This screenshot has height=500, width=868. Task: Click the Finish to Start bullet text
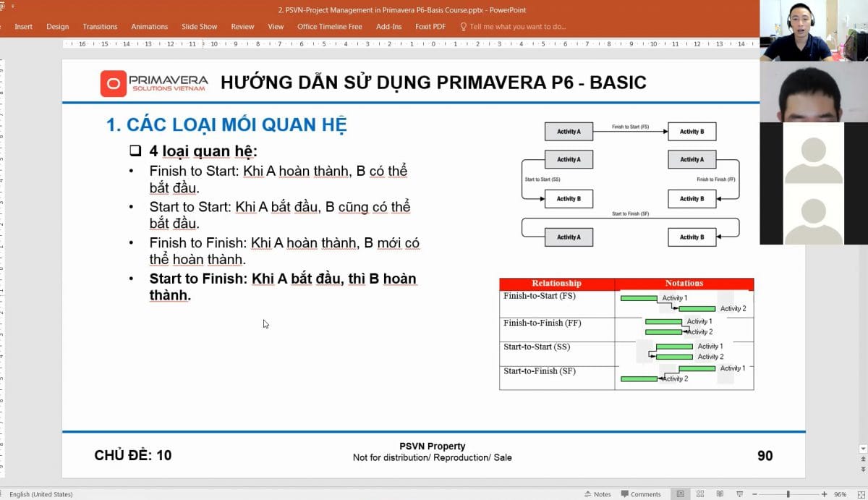pos(278,179)
